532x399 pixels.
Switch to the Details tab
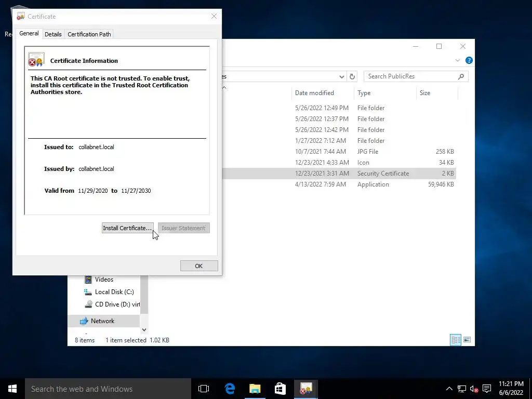[53, 34]
